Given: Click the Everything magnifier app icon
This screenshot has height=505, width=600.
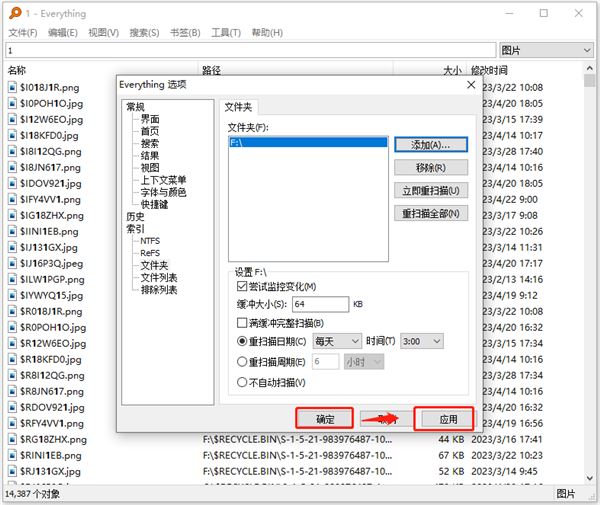Looking at the screenshot, I should [x=15, y=13].
